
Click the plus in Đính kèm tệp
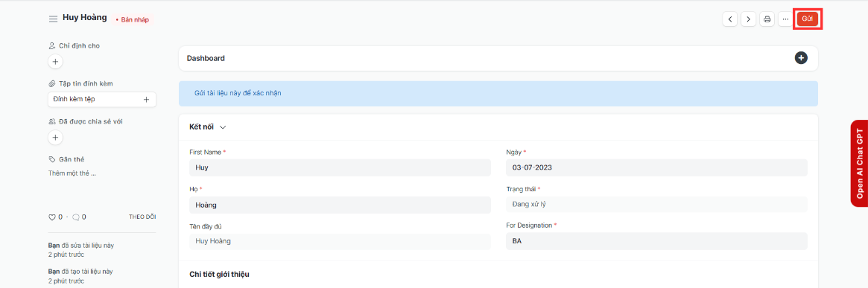click(146, 100)
